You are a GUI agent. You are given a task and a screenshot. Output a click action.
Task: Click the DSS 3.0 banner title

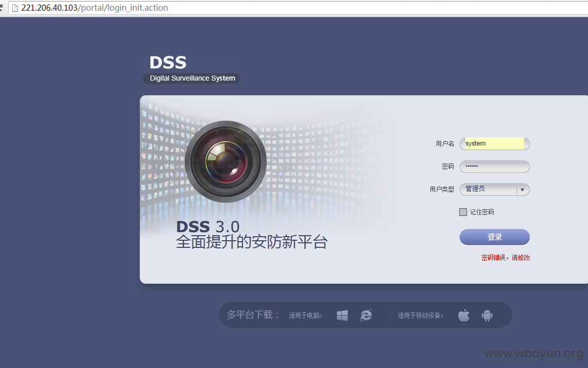(x=208, y=227)
